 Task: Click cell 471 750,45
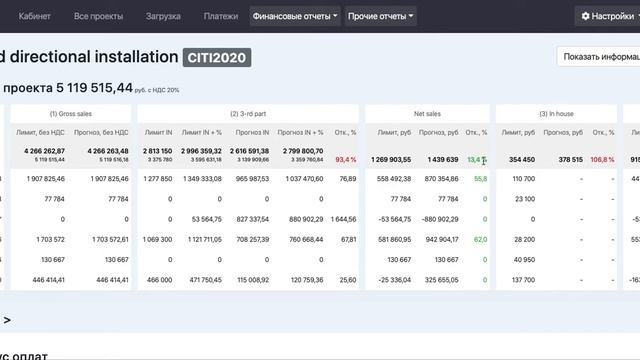tap(206, 280)
